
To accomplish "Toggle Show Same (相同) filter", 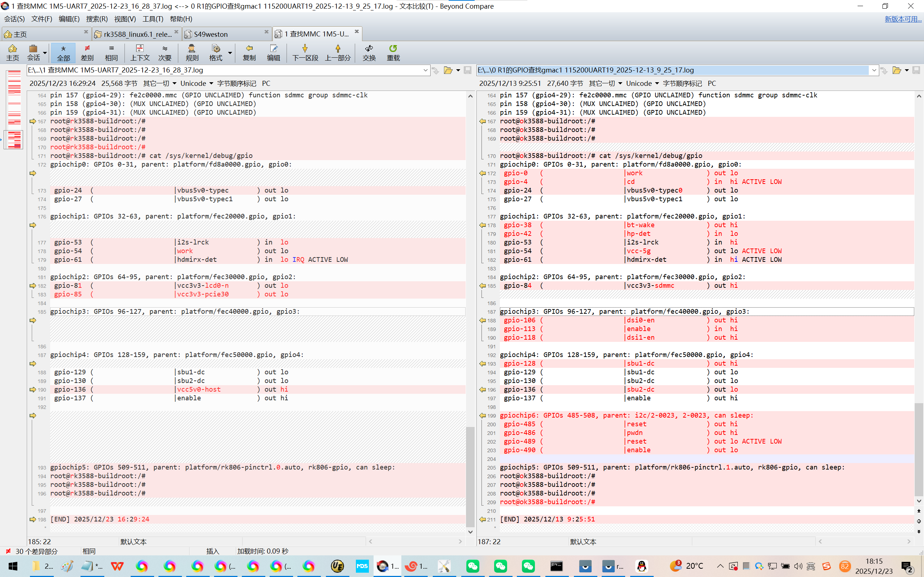I will (x=111, y=52).
